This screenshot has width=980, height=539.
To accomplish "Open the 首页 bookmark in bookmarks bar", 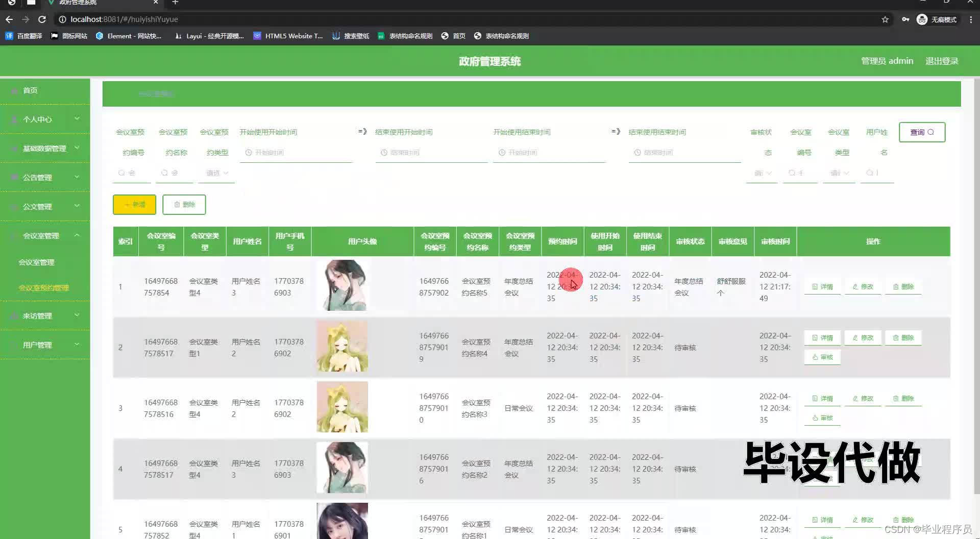I will 454,36.
